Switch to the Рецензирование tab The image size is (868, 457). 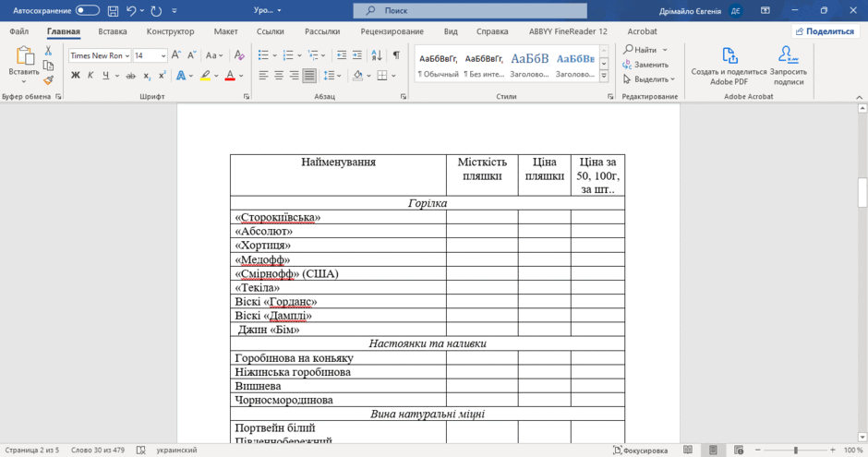click(392, 31)
